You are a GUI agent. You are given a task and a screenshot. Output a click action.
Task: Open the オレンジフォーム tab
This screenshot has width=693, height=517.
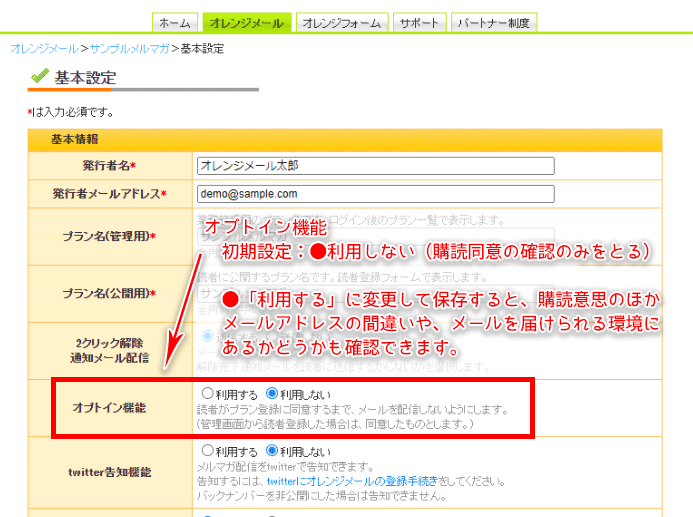pyautogui.click(x=342, y=23)
